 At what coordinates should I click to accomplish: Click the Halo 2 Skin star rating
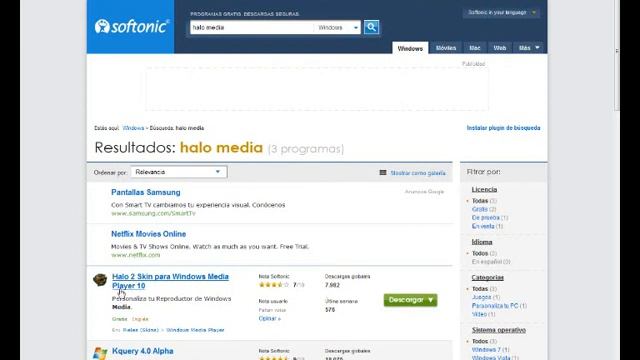coord(274,284)
